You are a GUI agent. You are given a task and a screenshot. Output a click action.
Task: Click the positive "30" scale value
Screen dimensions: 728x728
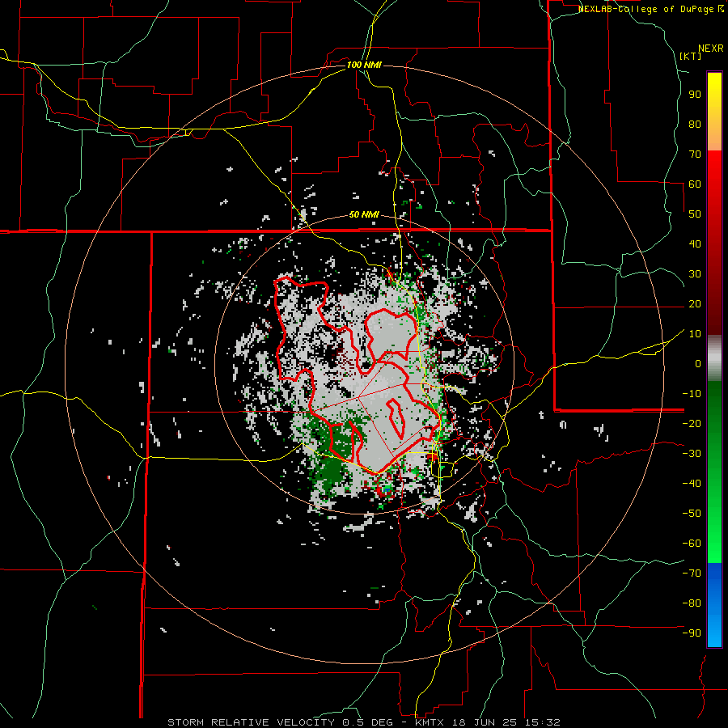(695, 274)
